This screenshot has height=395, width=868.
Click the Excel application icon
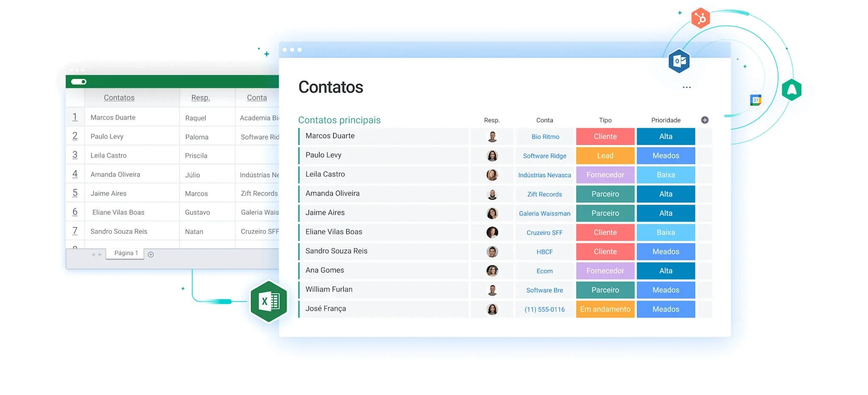point(268,301)
